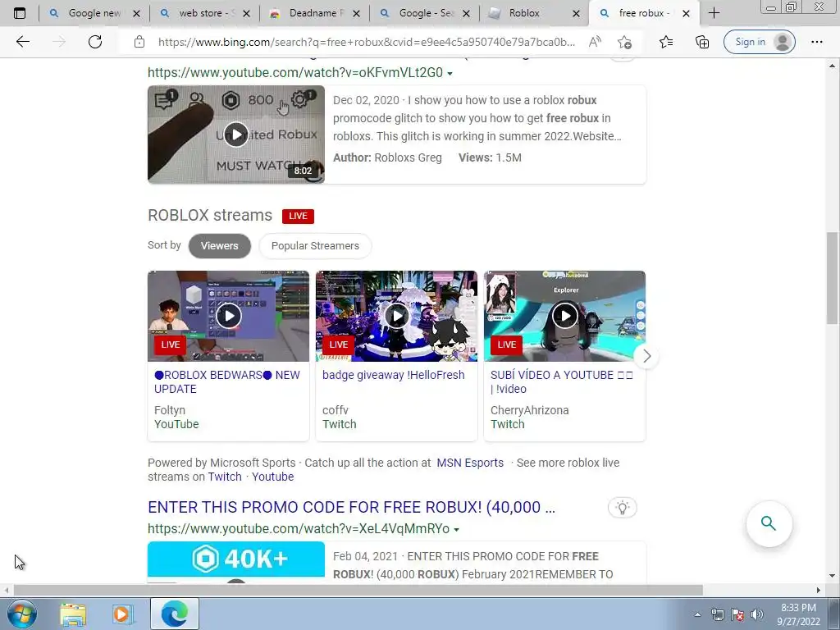The image size is (840, 630).
Task: Show hidden tray icons
Action: [x=697, y=614]
